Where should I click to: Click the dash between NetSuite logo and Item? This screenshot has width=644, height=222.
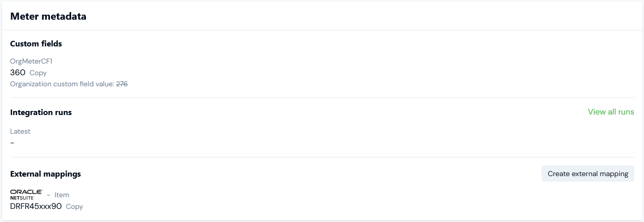48,195
